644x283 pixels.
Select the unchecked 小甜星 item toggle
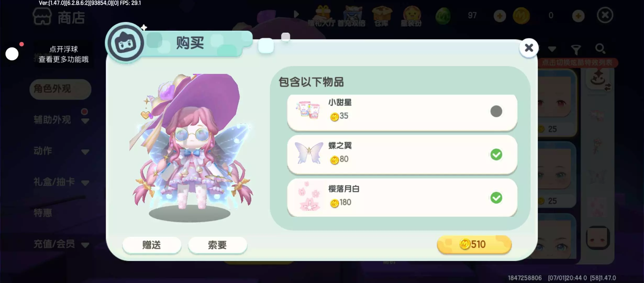496,111
